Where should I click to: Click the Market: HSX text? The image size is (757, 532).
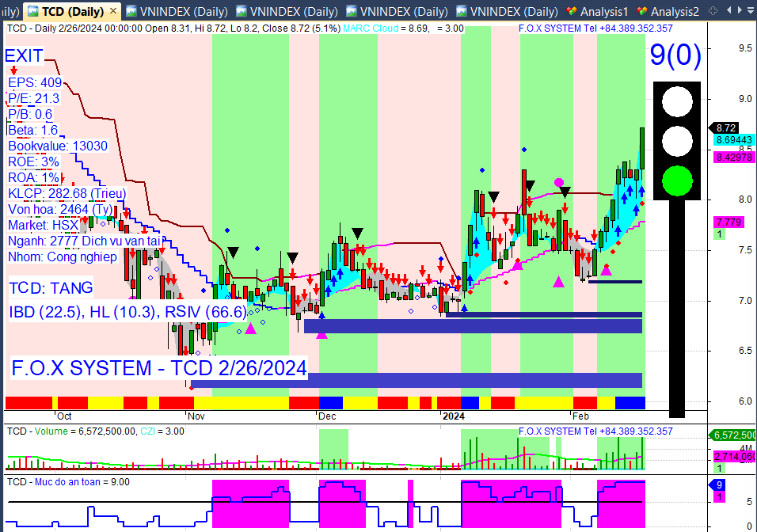44,225
